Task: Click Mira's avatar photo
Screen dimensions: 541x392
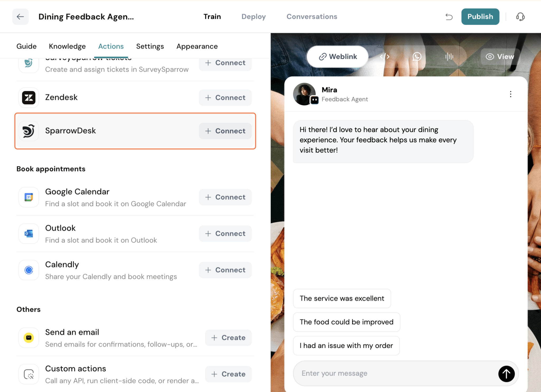Action: pos(304,94)
